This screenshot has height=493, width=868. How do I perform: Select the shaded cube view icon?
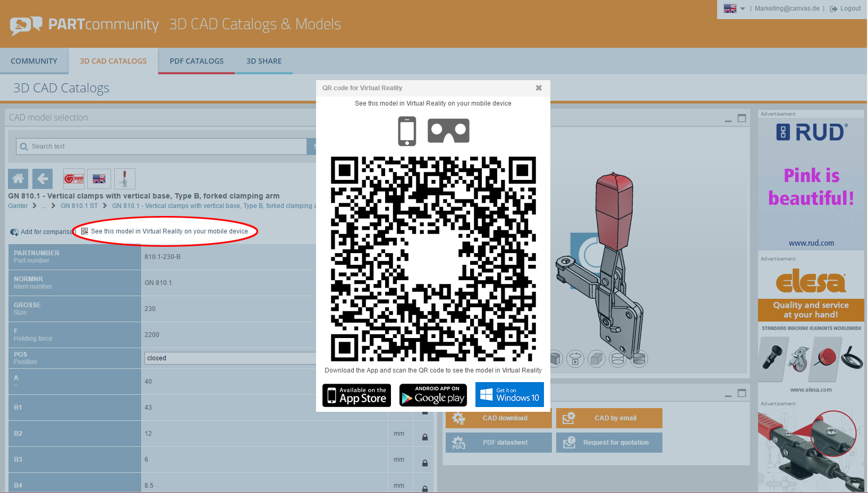tap(597, 359)
